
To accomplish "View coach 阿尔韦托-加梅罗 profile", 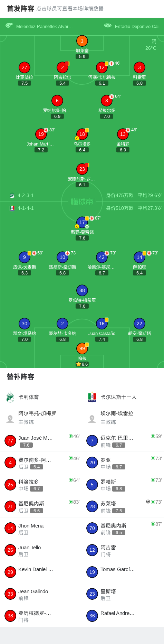I will click(41, 418).
